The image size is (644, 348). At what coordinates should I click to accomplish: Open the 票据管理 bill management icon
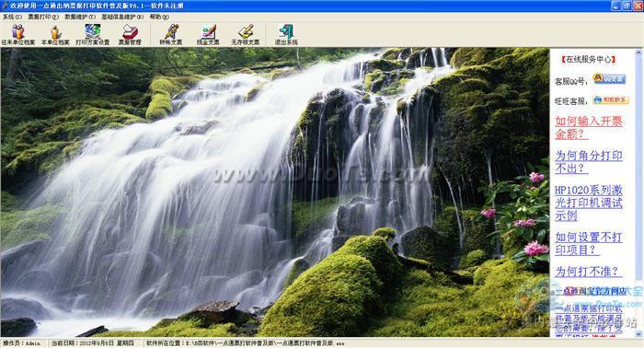coord(130,34)
